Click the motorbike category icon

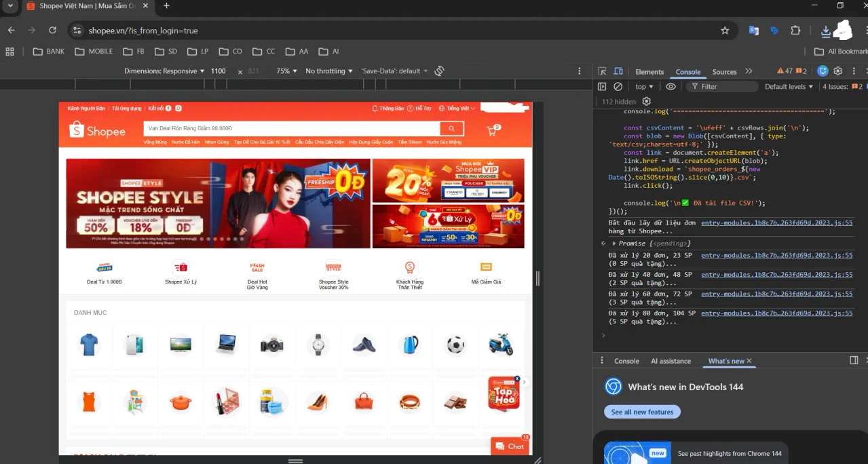coord(501,345)
